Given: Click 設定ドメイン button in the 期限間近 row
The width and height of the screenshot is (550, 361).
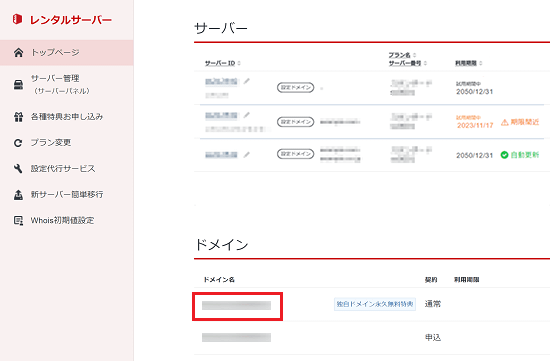Looking at the screenshot, I should (x=296, y=122).
